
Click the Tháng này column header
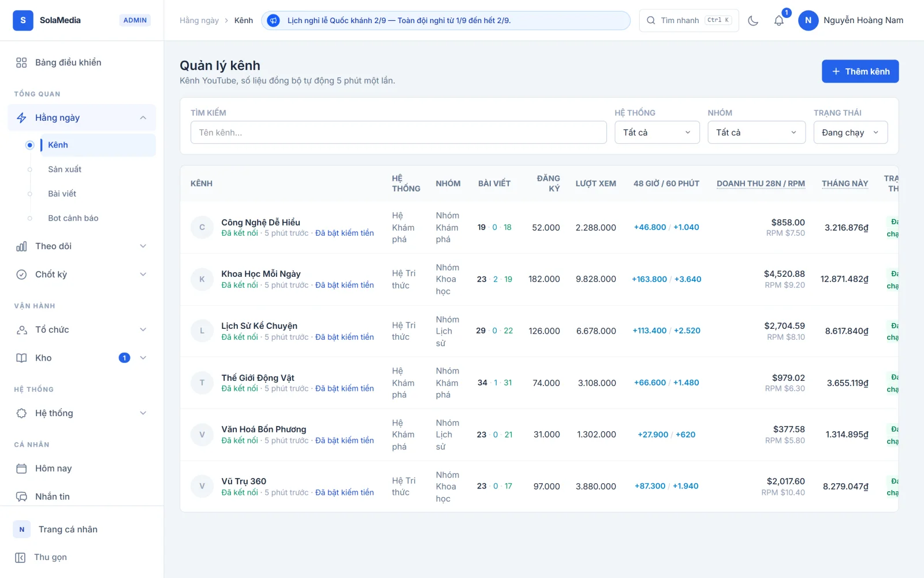tap(845, 184)
